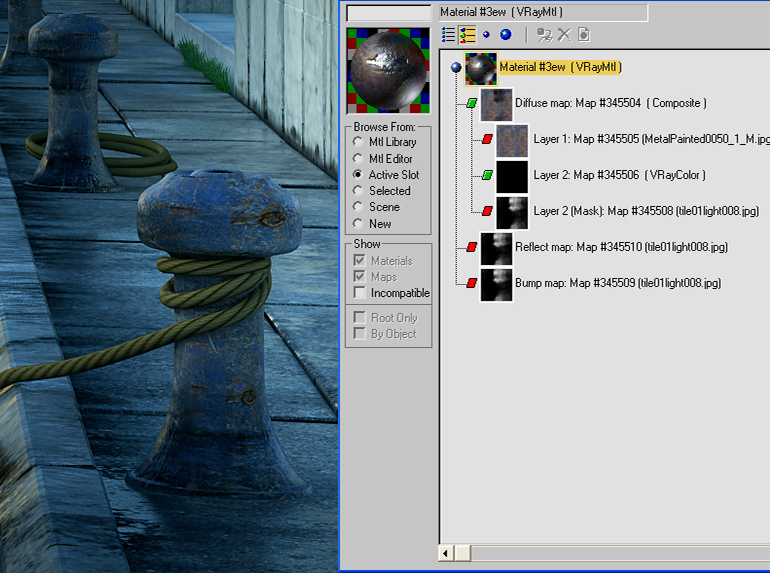Select Layer 2 VRayColor map row
Image resolution: width=778 pixels, height=573 pixels.
point(619,175)
